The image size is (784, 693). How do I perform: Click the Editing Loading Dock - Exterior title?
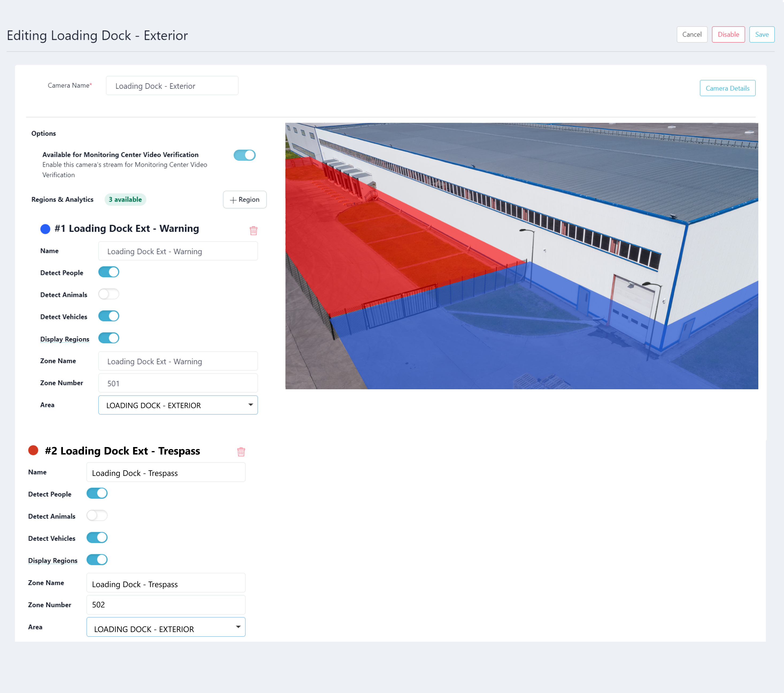click(97, 35)
